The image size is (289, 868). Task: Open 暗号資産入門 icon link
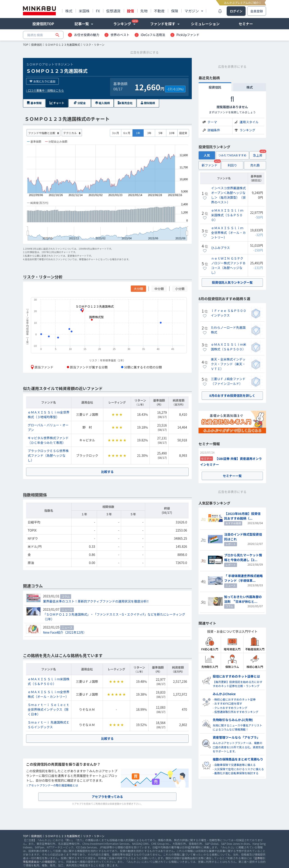pyautogui.click(x=232, y=644)
